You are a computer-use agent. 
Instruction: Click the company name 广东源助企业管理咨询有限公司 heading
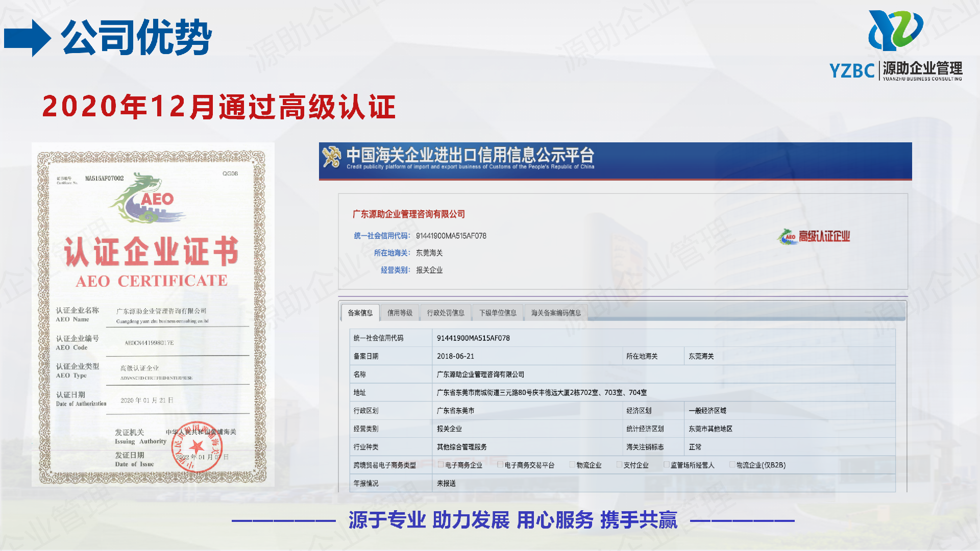point(409,214)
